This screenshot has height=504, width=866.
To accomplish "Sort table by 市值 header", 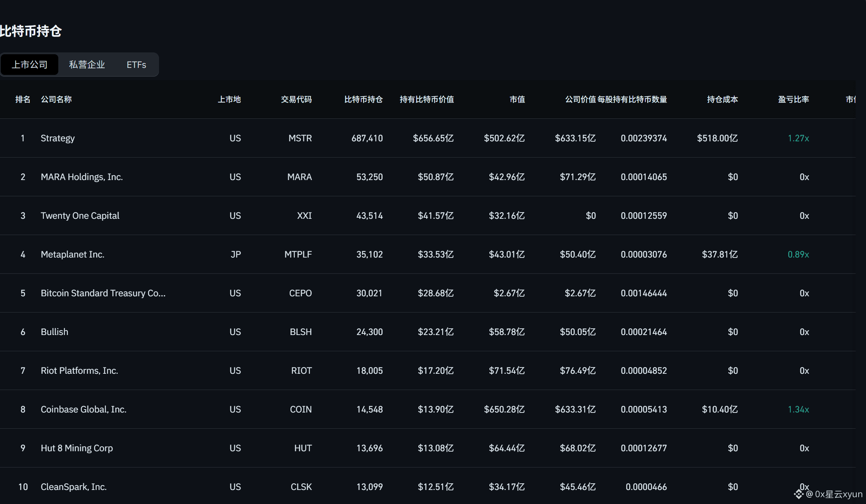I will point(517,99).
